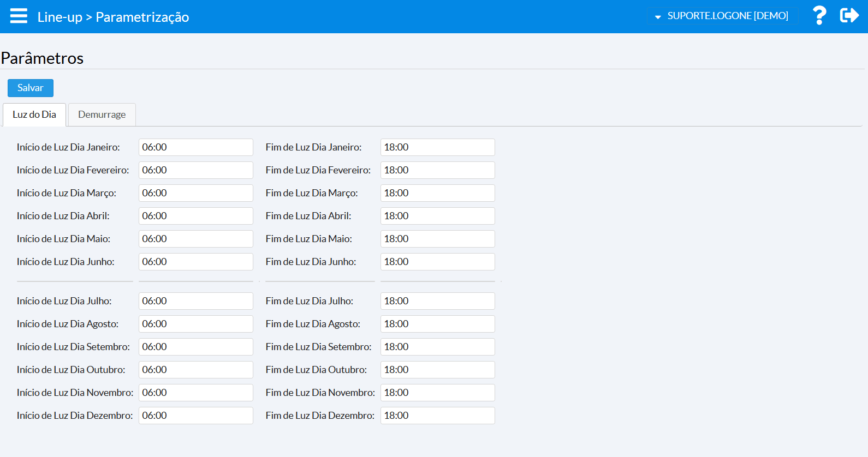The width and height of the screenshot is (868, 457).
Task: Click the Início de Luz Dia Junho field
Action: click(195, 262)
